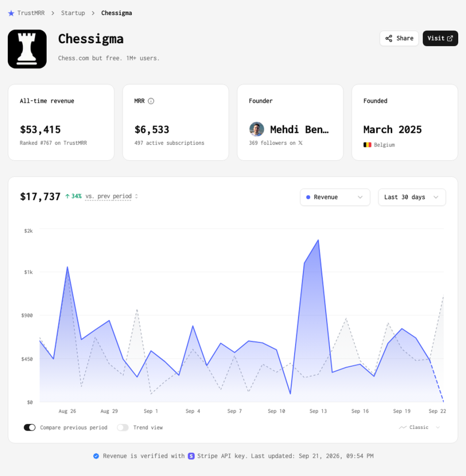Viewport: 466px width, 476px height.
Task: Click the Chess.com but free tagline
Action: pos(109,58)
